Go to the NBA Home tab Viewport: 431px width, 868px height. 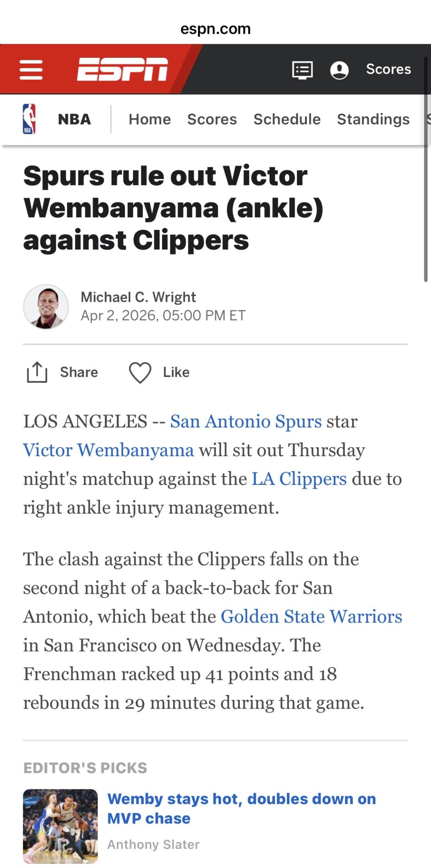point(150,119)
